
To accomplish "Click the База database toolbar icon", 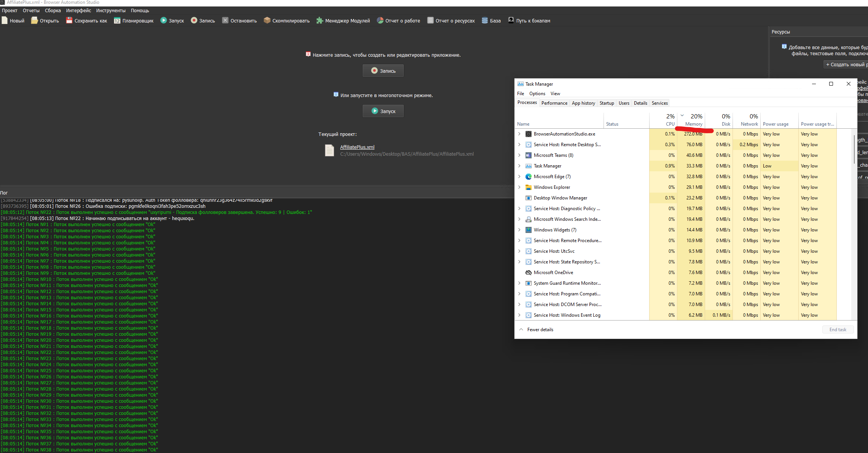I will (485, 21).
